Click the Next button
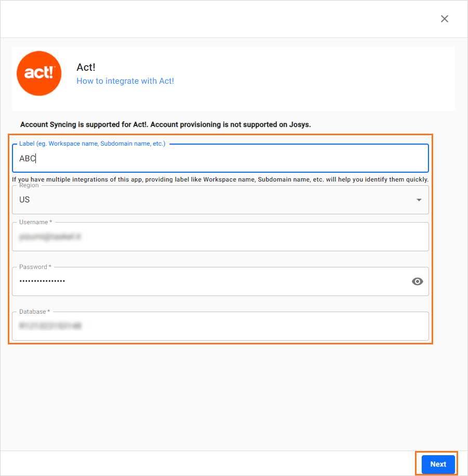This screenshot has height=476, width=468. pos(438,464)
